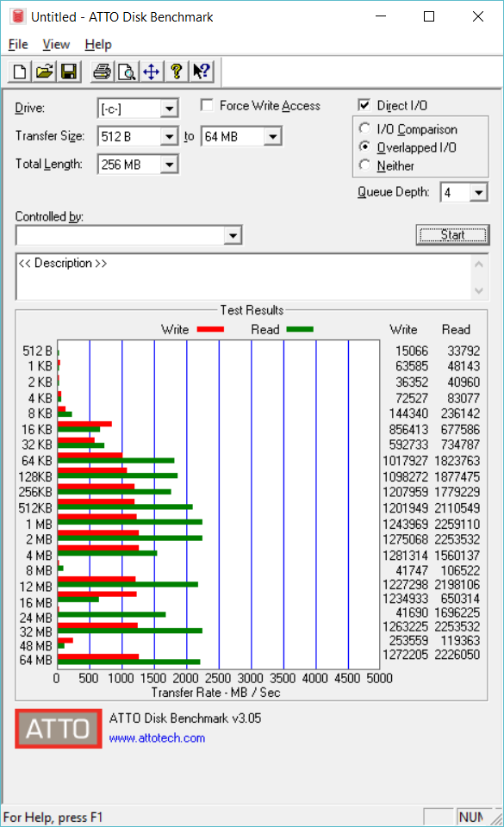The height and width of the screenshot is (827, 504).
Task: Click the red Write legend swatch
Action: coord(210,330)
